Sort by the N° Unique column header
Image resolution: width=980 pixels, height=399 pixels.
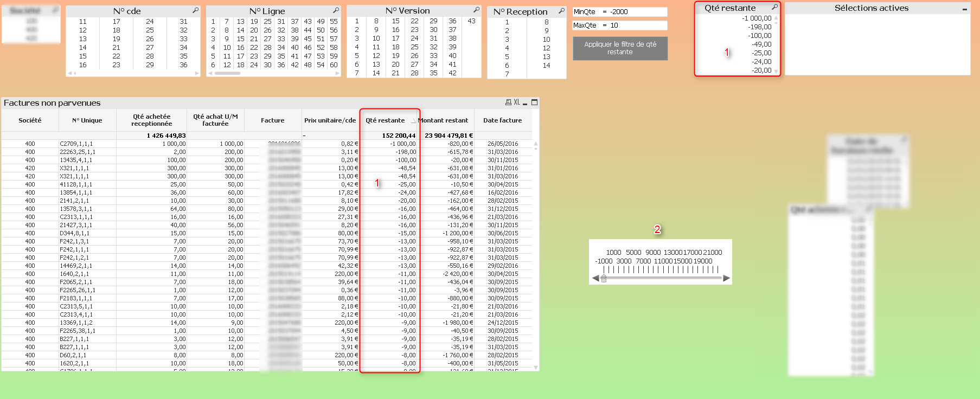tap(87, 120)
